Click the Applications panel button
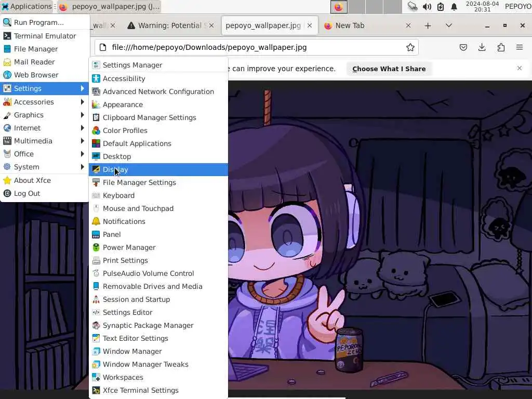This screenshot has height=399, width=532. coord(26,6)
